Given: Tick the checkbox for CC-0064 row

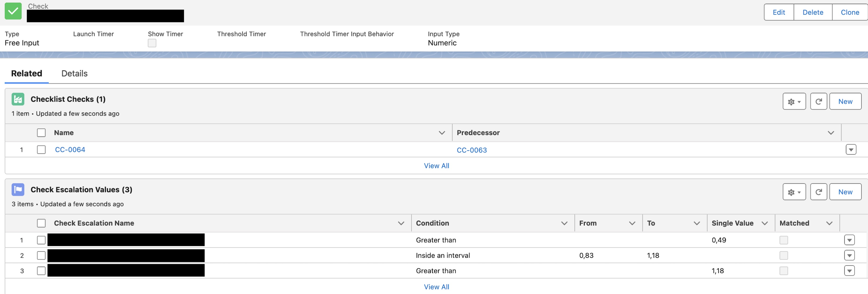Looking at the screenshot, I should coord(41,150).
